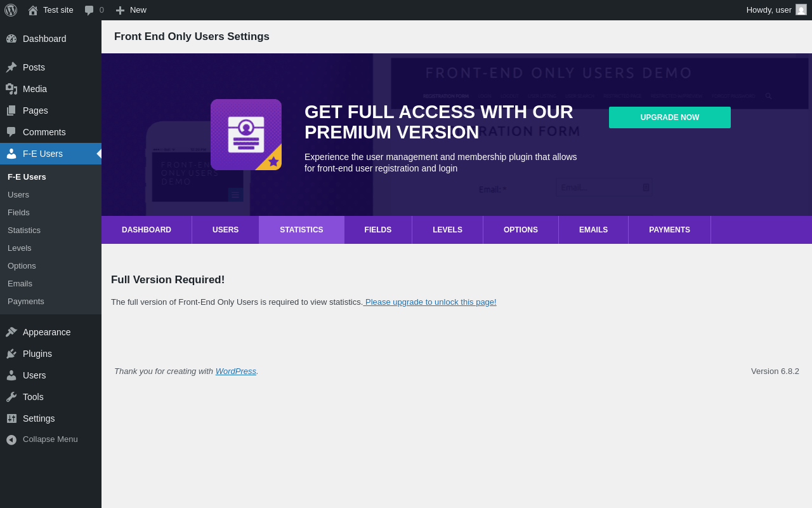Open the Appearance menu label

coord(47,332)
